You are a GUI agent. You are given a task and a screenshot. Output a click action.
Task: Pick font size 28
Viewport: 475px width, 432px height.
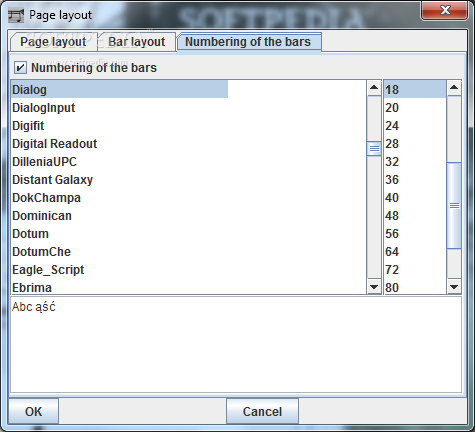click(415, 143)
